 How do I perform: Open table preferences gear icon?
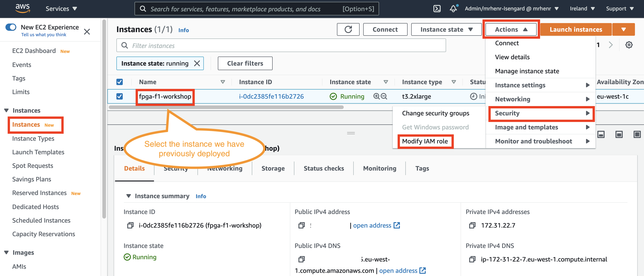click(x=629, y=45)
